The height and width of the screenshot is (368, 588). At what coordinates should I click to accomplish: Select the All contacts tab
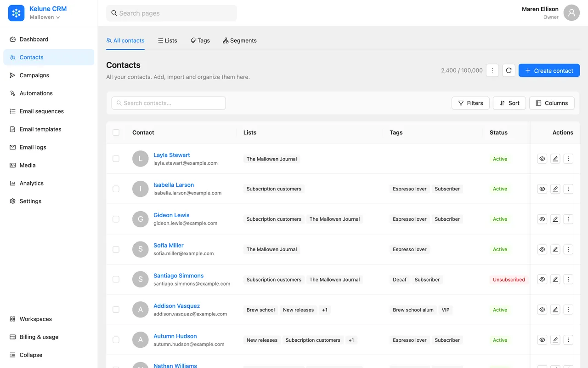tap(125, 40)
